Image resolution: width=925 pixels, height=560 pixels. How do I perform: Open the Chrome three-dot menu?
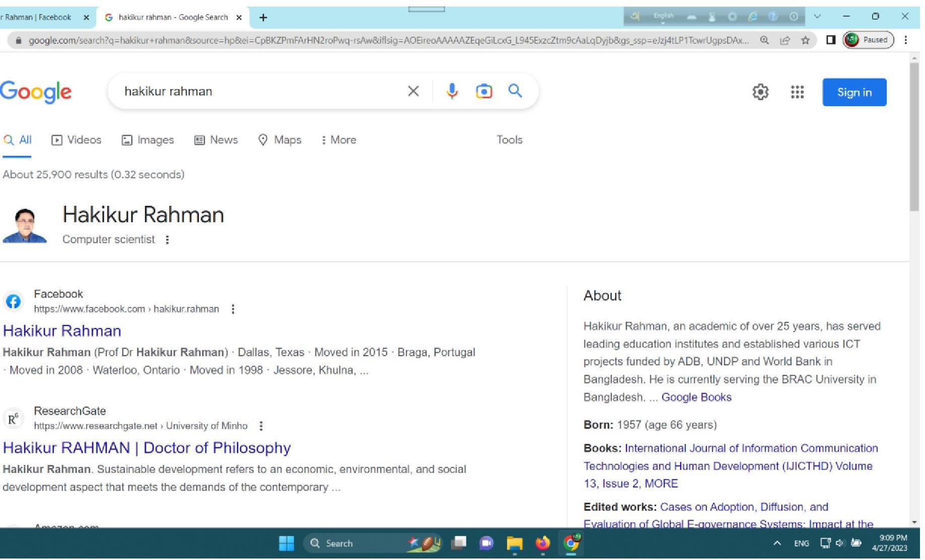(905, 40)
